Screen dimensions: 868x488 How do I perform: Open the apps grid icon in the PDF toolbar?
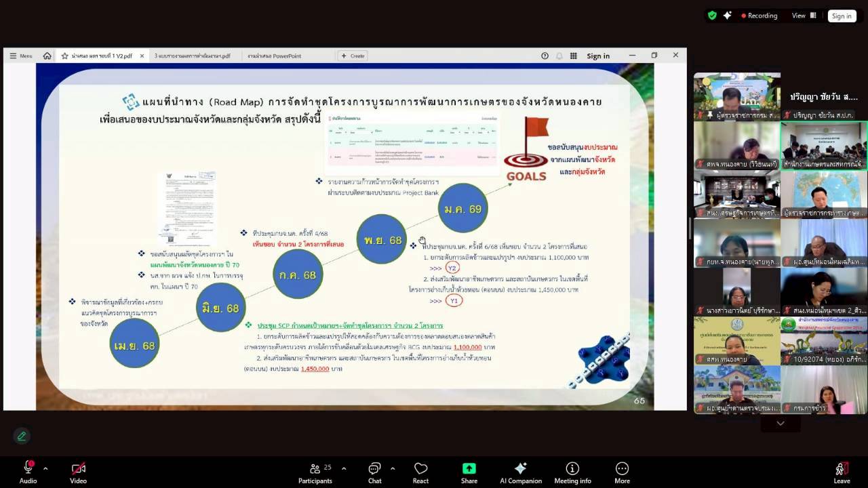572,56
